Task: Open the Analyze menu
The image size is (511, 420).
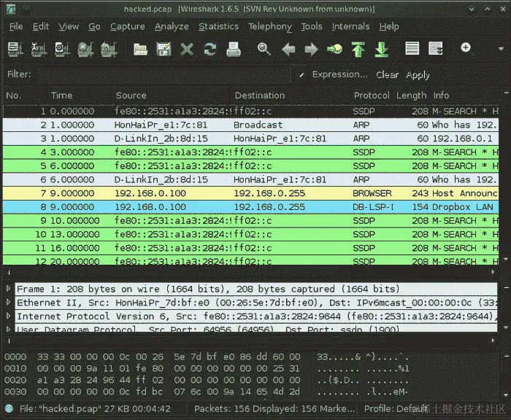Action: (172, 26)
